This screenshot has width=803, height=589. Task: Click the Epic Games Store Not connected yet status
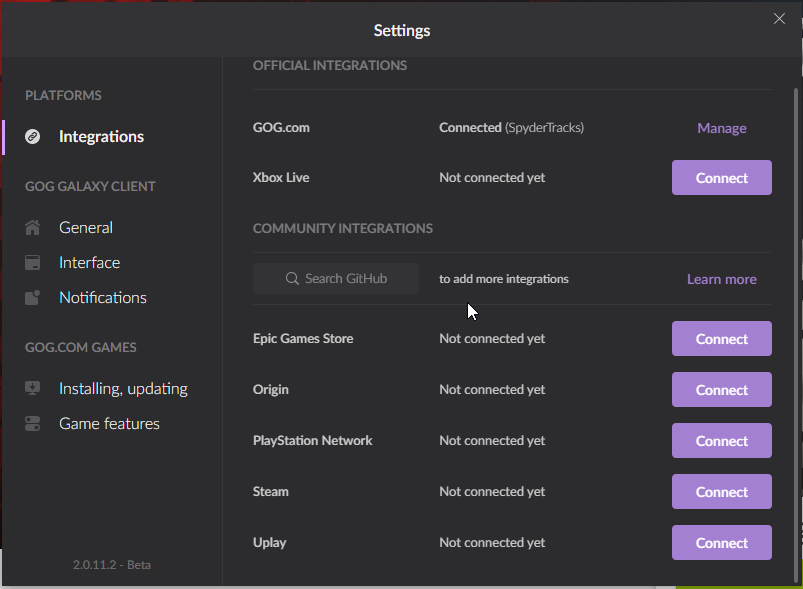[492, 339]
